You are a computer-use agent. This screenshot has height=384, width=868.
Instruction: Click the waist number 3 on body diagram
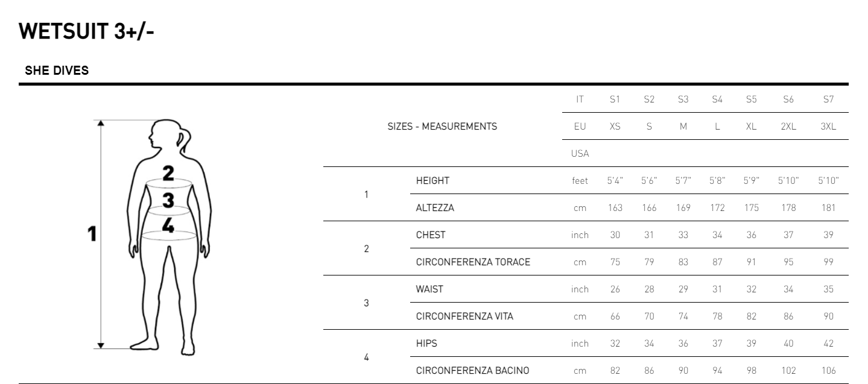(168, 200)
